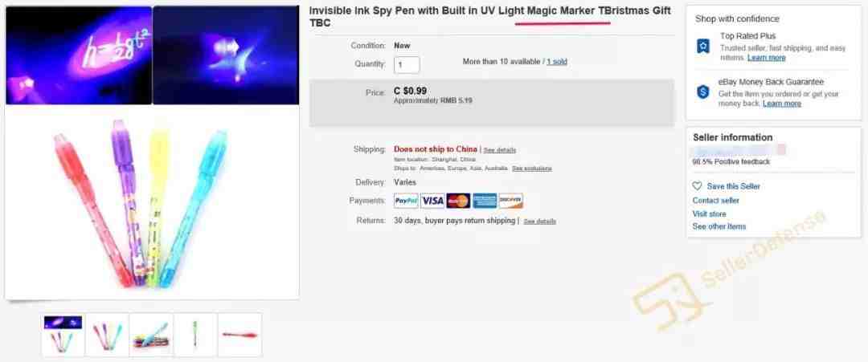The image size is (868, 362).
Task: Click the heart icon beside Save this Seller
Action: pos(697,186)
